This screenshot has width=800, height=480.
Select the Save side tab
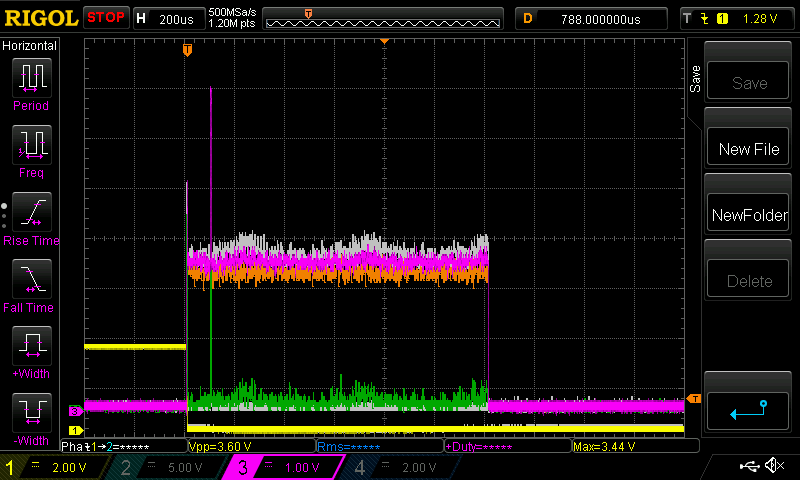[x=696, y=80]
